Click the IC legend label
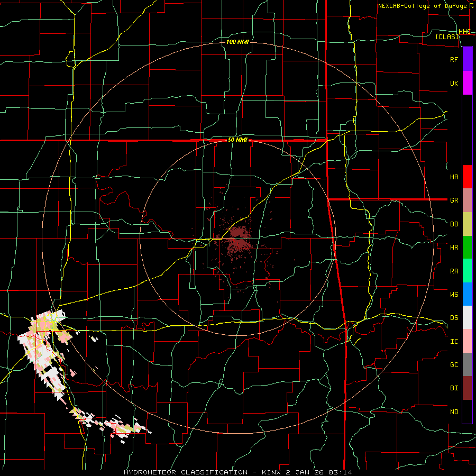 [x=454, y=342]
